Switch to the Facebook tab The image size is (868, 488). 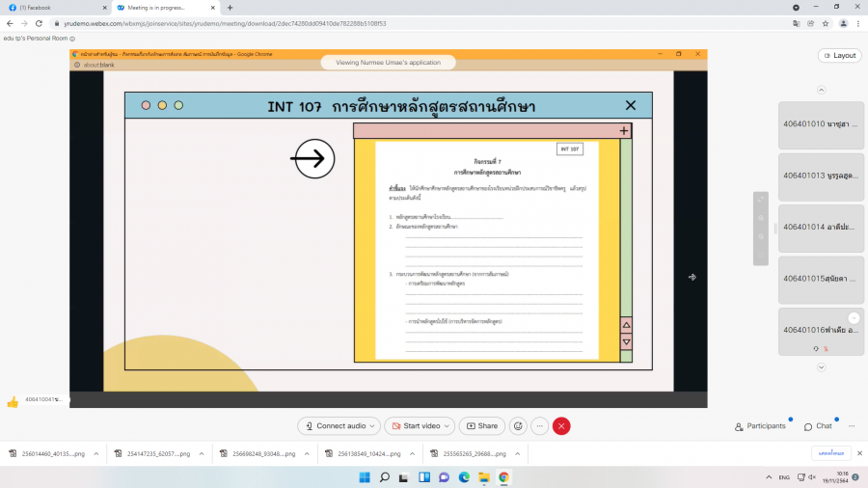(x=53, y=7)
